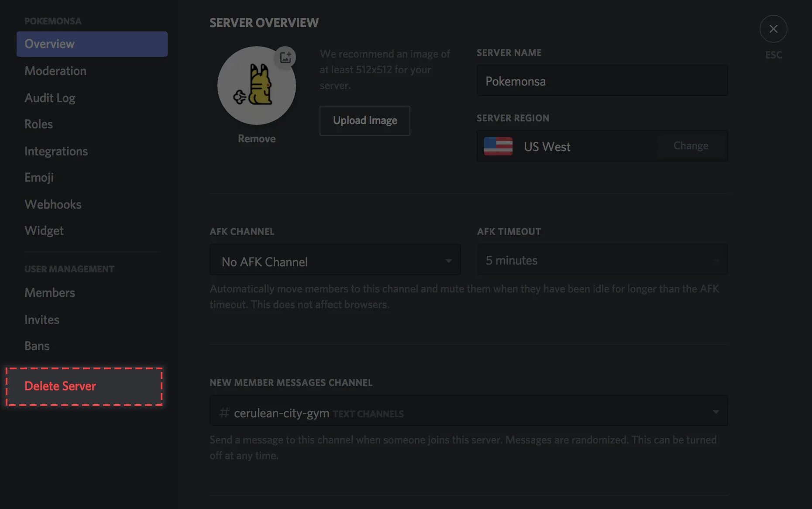This screenshot has height=509, width=812.
Task: Click the server avatar picture
Action: [257, 86]
